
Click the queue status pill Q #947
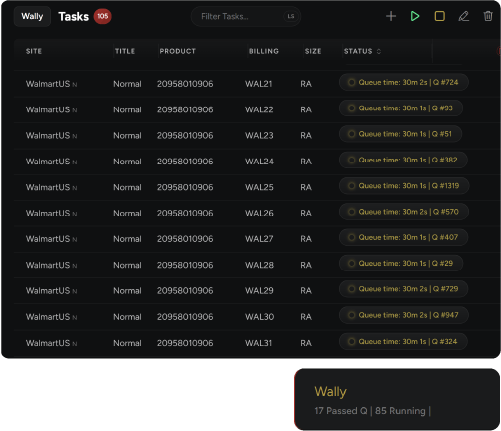[x=404, y=315]
